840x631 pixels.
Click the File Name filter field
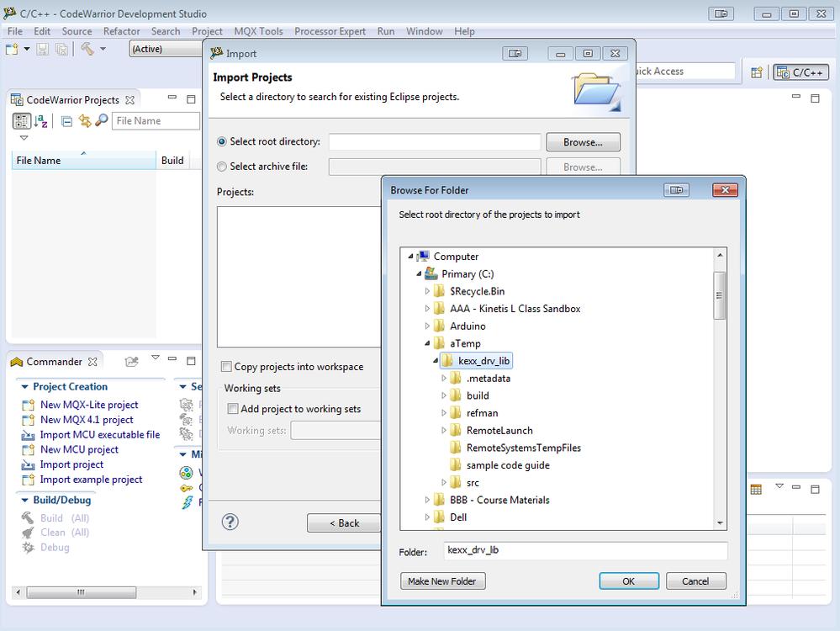156,121
